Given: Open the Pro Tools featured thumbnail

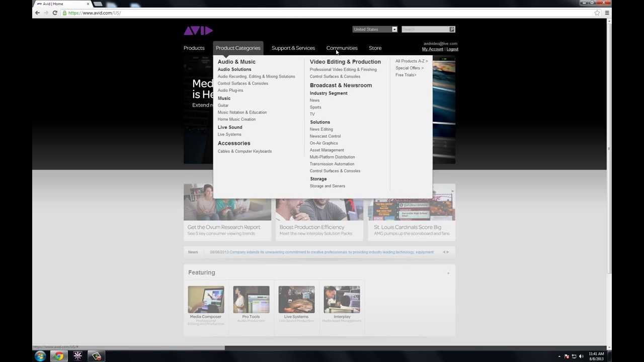Looking at the screenshot, I should pos(251,300).
